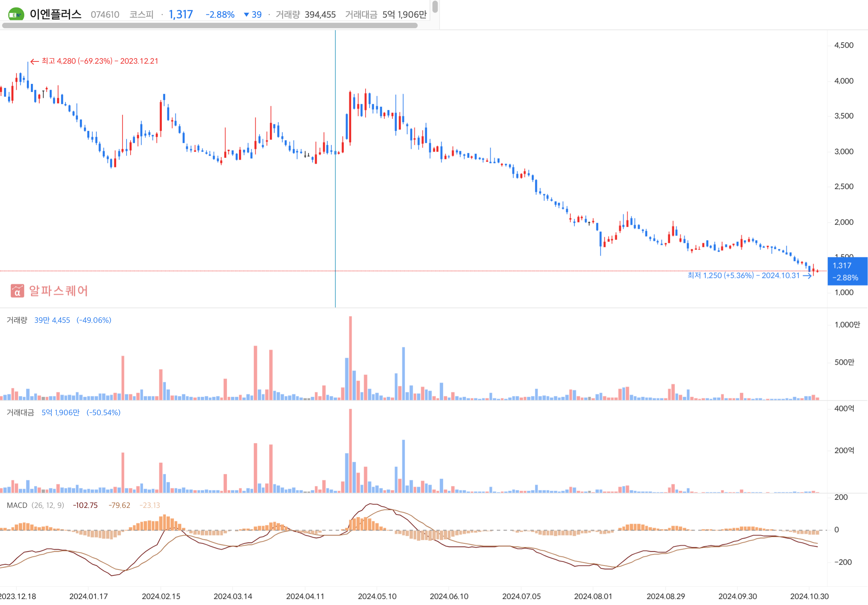Click the green EN company logo icon
This screenshot has width=868, height=605.
pos(16,14)
